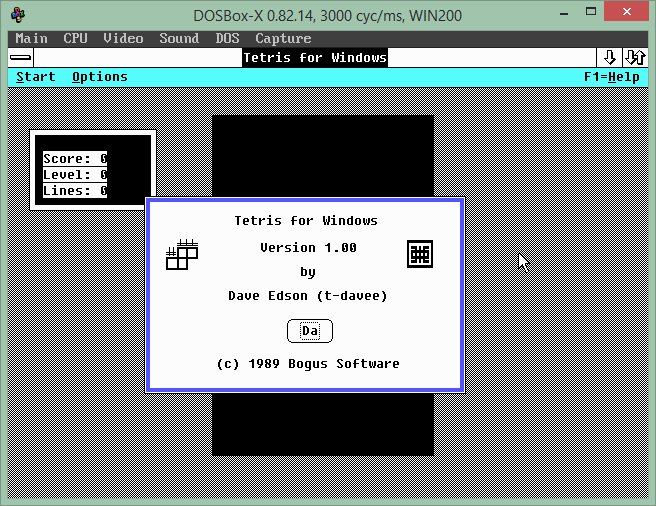Image resolution: width=656 pixels, height=506 pixels.
Task: Click the DOSBox-X application icon in title bar
Action: click(x=18, y=15)
